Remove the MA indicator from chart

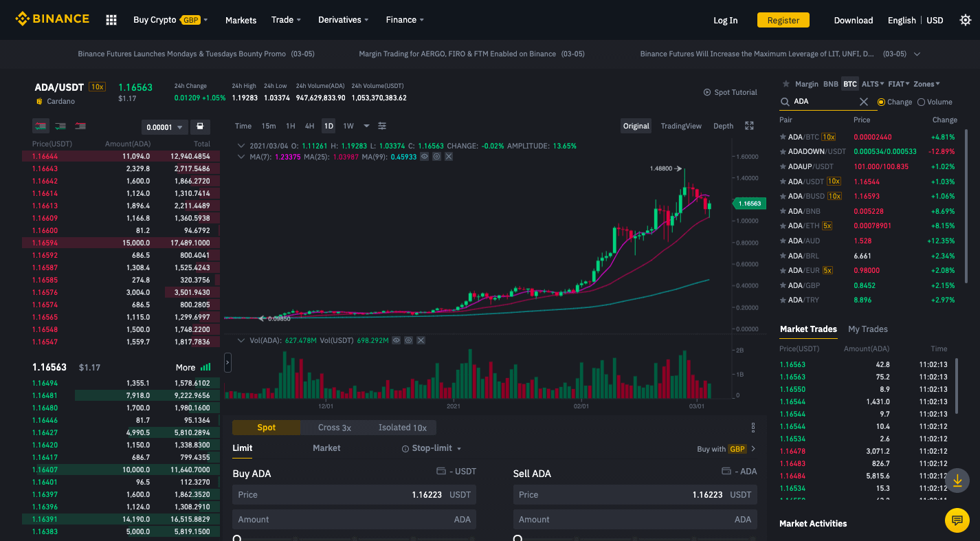tap(449, 157)
